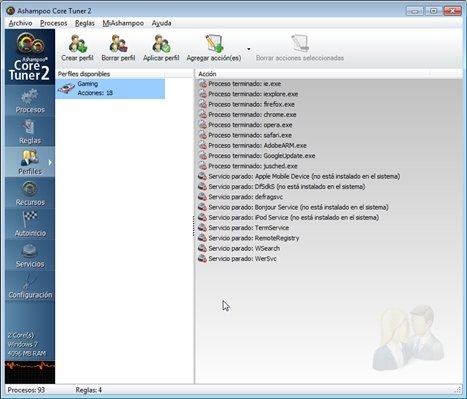
Task: Select the Perfiles sidebar section
Action: coord(30,162)
